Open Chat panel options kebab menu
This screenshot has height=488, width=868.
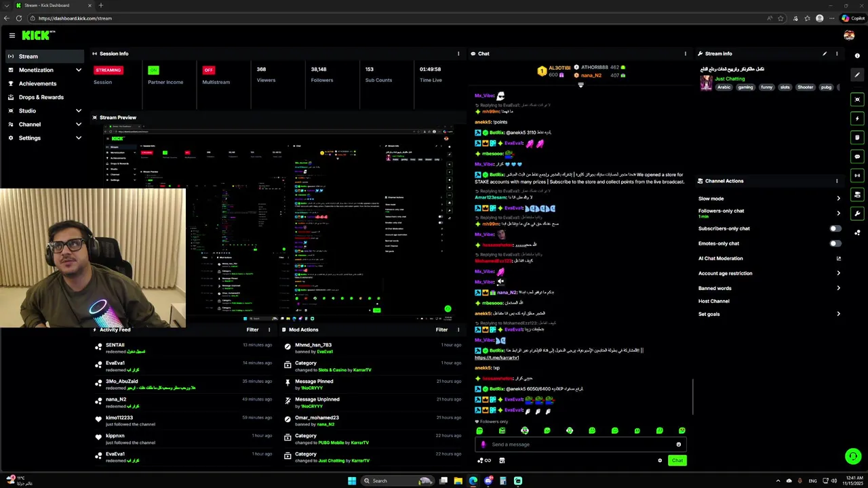coord(686,54)
